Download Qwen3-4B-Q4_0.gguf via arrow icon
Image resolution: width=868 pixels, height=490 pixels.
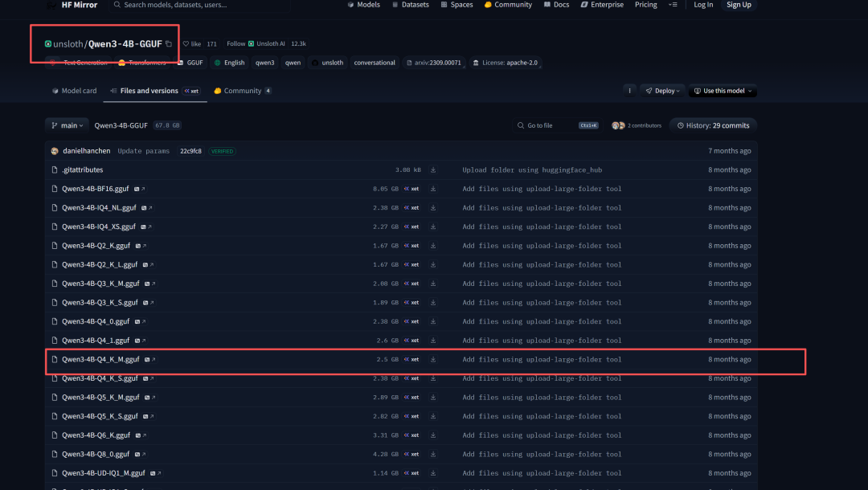pyautogui.click(x=433, y=321)
